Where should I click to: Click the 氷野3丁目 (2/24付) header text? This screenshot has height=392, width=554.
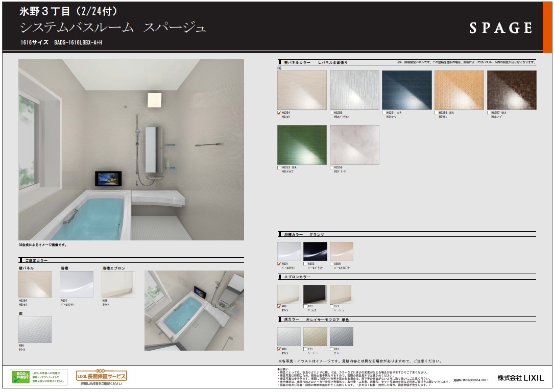[x=68, y=11]
